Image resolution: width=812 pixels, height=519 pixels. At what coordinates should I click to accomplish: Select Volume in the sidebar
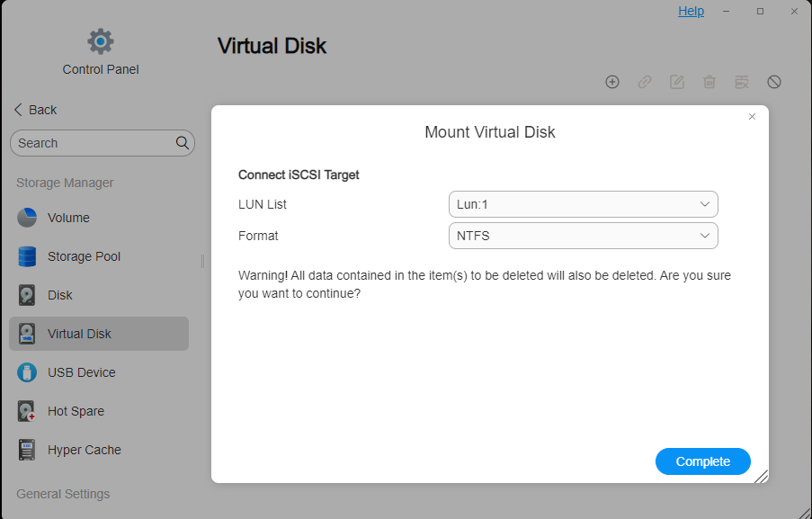(x=68, y=218)
